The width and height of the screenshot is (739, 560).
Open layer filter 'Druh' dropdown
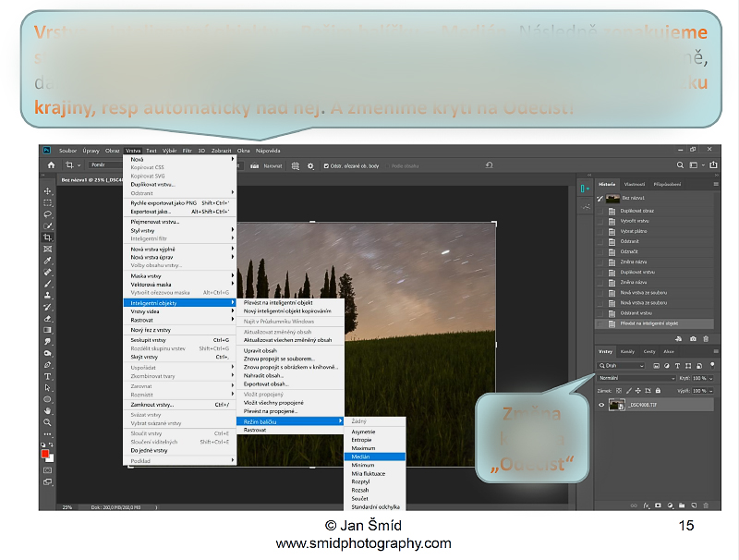[x=621, y=365]
